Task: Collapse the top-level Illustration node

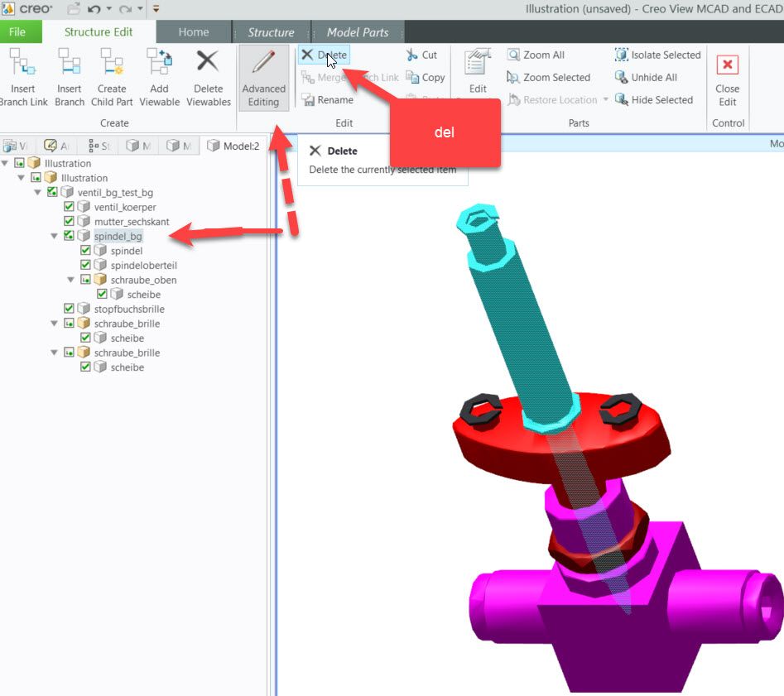Action: (x=5, y=163)
